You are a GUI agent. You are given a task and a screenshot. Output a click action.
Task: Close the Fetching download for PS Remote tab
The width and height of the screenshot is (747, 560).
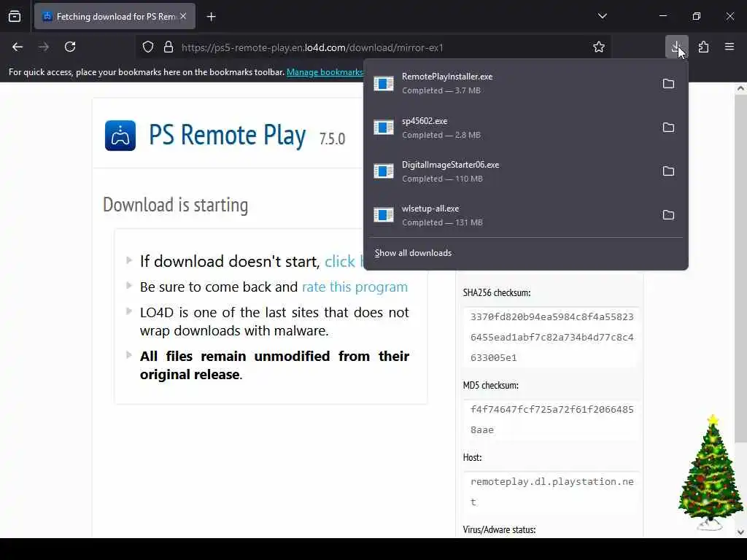point(183,16)
